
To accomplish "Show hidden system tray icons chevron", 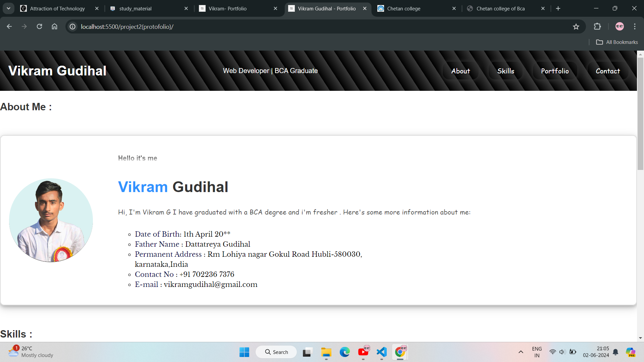I will pos(521,352).
